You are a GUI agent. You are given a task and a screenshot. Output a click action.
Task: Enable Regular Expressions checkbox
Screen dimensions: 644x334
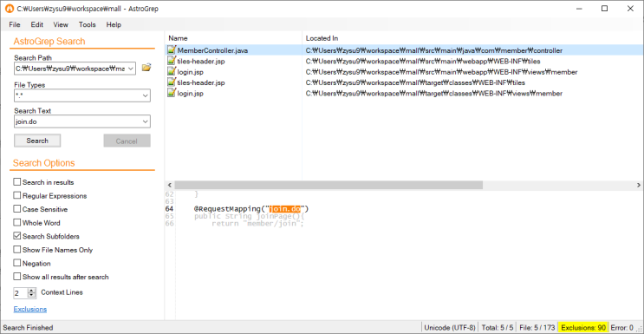(x=16, y=195)
